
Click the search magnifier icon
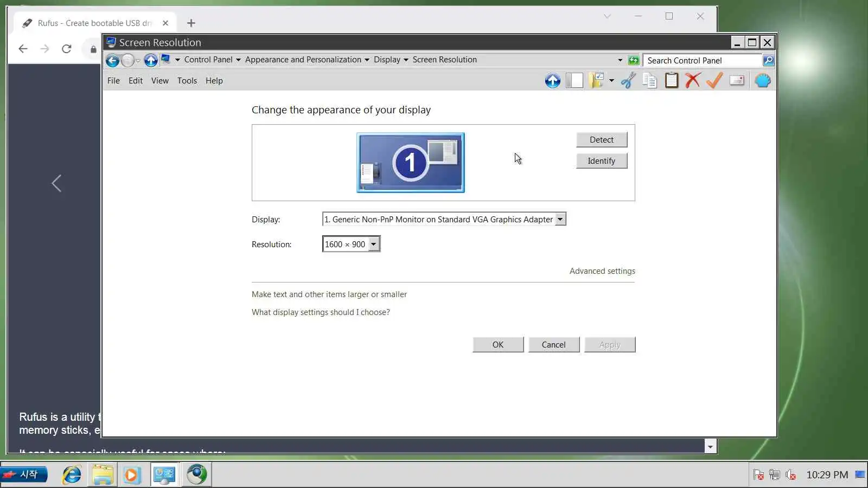click(x=768, y=60)
